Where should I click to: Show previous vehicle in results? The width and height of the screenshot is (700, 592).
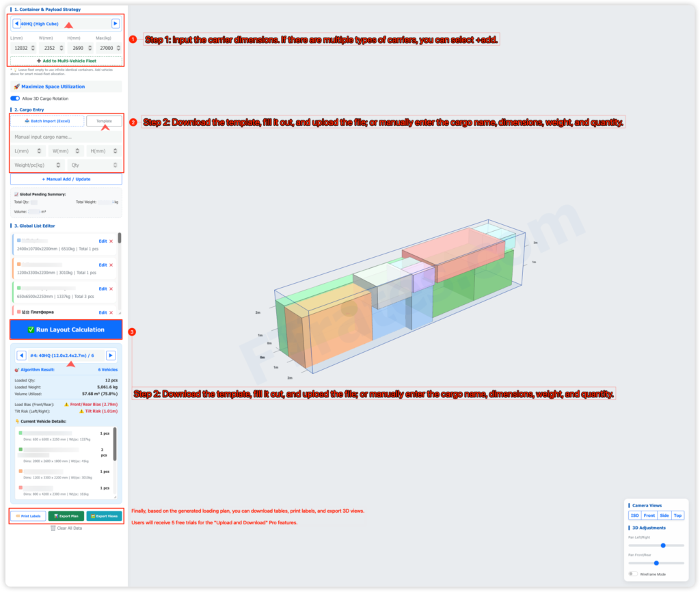pos(21,355)
